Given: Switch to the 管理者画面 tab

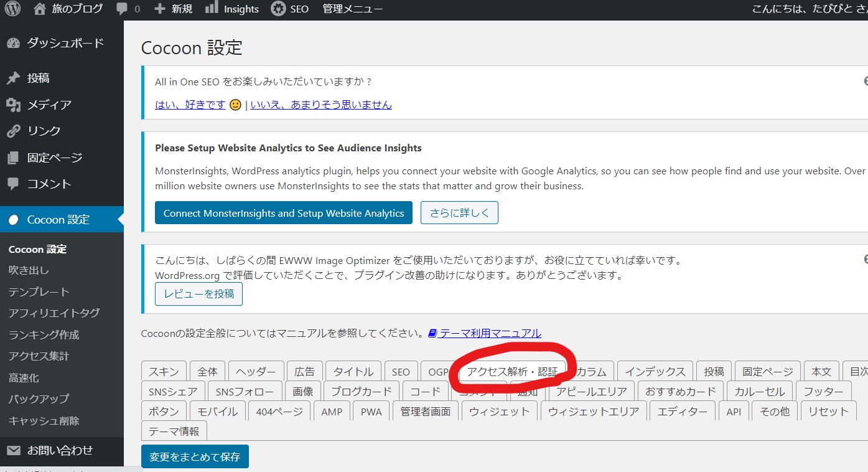Looking at the screenshot, I should tap(426, 412).
